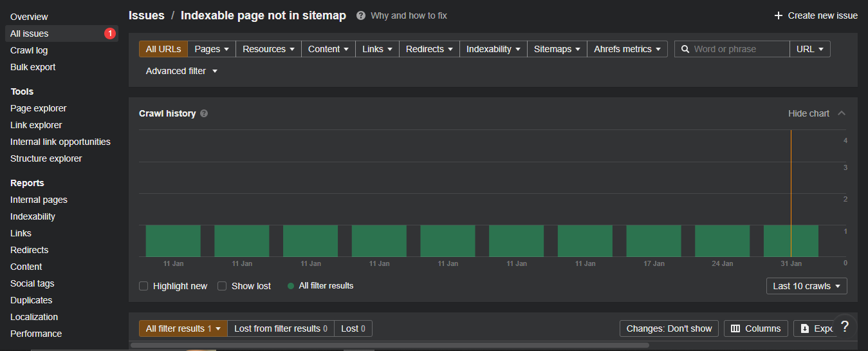The image size is (868, 351).
Task: Open the Indexability report in sidebar
Action: click(x=33, y=216)
